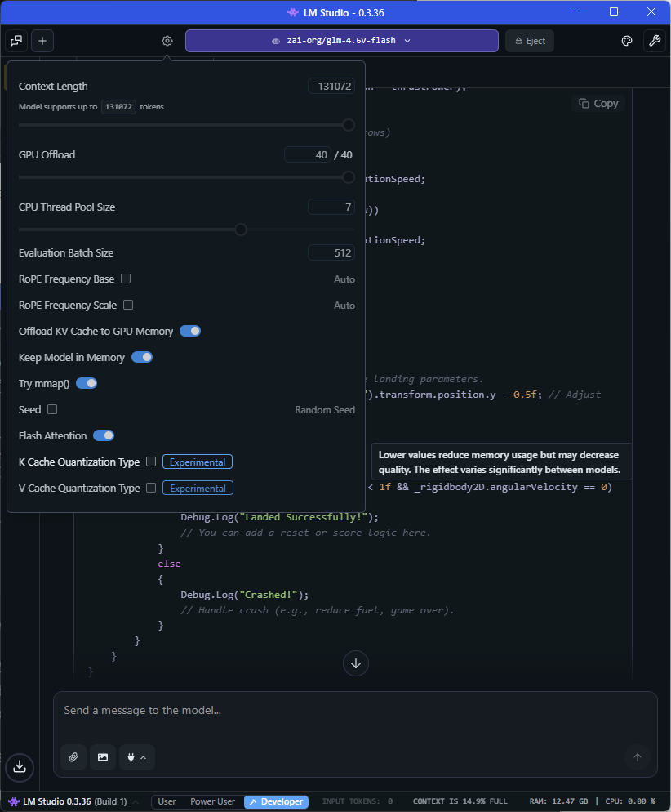The height and width of the screenshot is (812, 671).
Task: Open the downloads icon at bottom left
Action: [x=20, y=766]
